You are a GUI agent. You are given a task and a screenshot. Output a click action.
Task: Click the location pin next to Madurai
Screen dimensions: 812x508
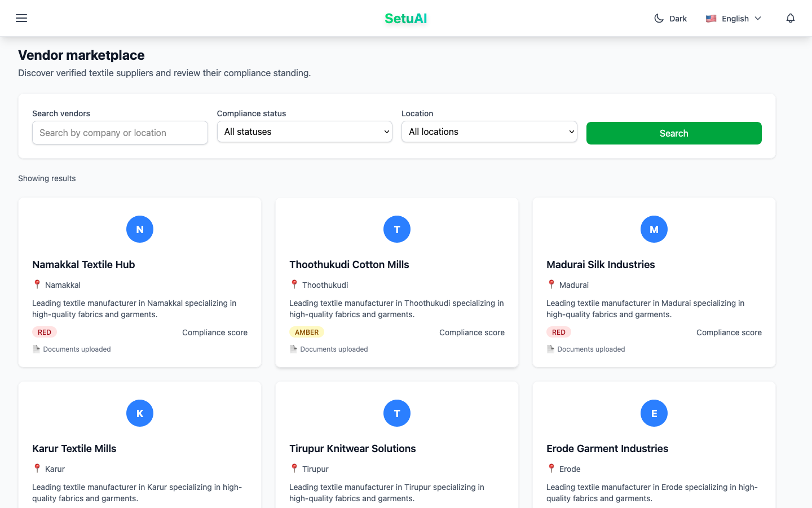tap(551, 284)
